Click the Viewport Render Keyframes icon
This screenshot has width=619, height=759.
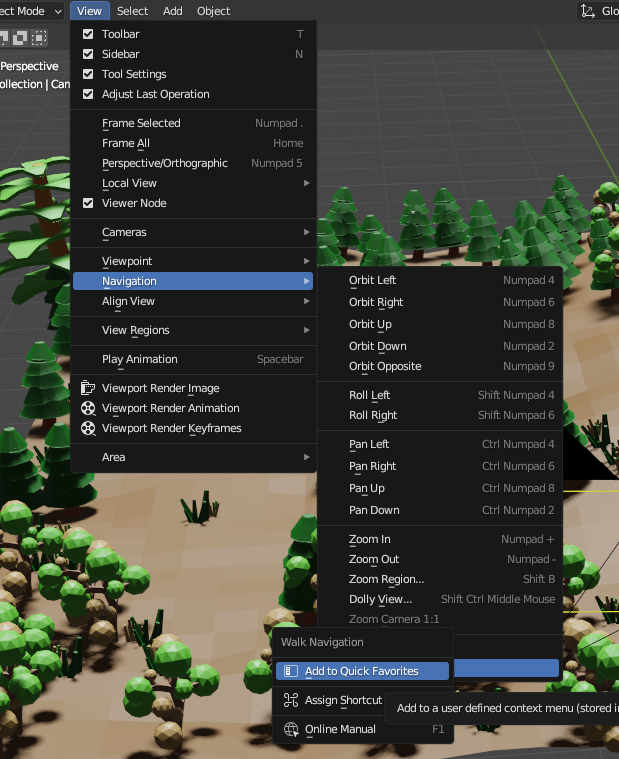click(x=88, y=428)
